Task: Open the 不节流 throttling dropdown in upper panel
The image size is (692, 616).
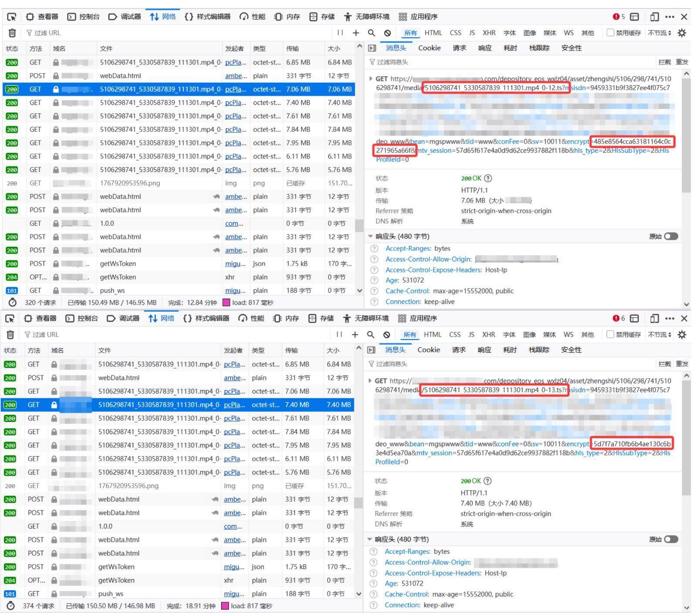Action: (x=659, y=33)
